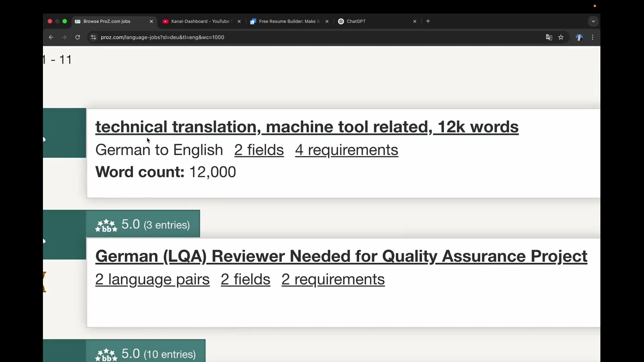This screenshot has height=362, width=644.
Task: Bookmark this page with the star icon
Action: [x=561, y=37]
